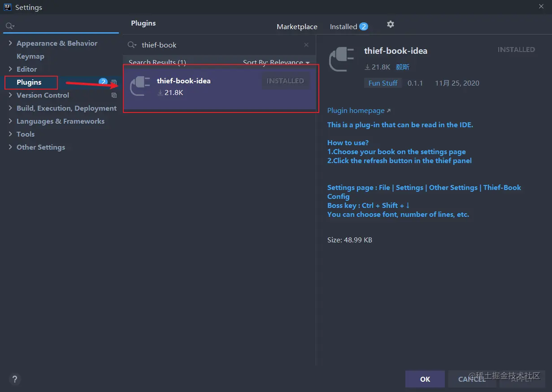Open the author 毅斯 link
The width and height of the screenshot is (552, 392).
403,67
